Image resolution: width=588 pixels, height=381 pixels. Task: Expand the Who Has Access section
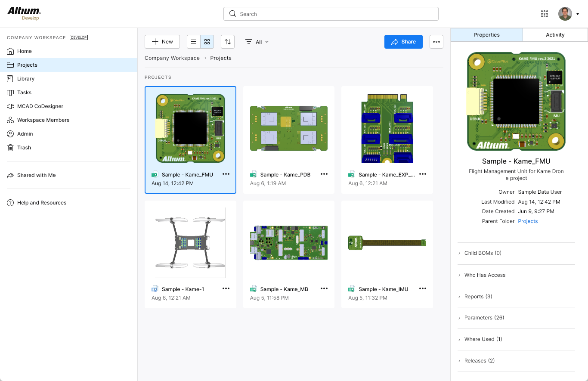(485, 275)
